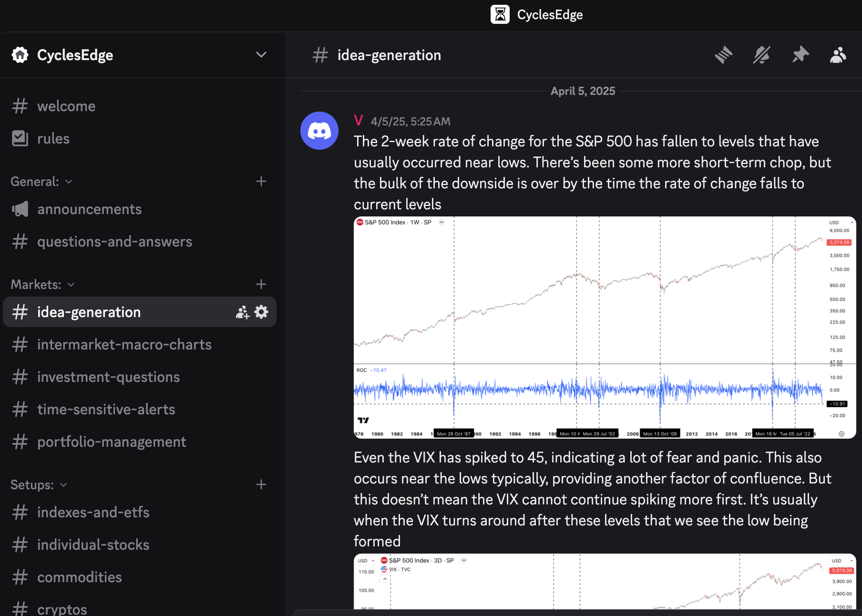Image resolution: width=862 pixels, height=616 pixels.
Task: Toggle notification mute bell icon
Action: [x=762, y=55]
